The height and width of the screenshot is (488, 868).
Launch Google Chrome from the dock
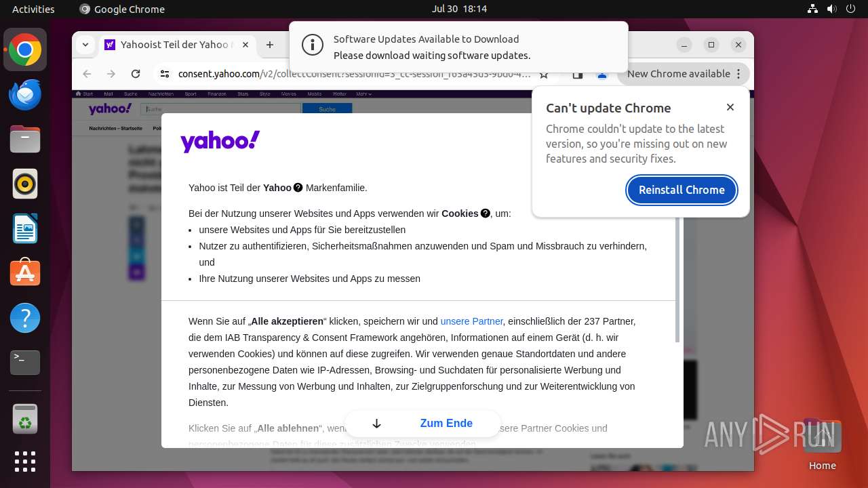[x=25, y=50]
